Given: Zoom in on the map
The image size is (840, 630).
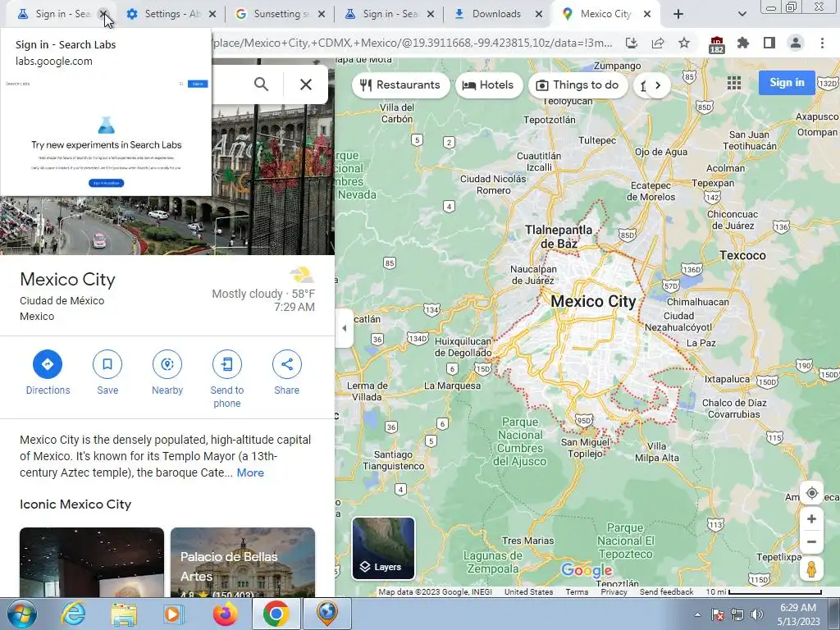Looking at the screenshot, I should (811, 518).
